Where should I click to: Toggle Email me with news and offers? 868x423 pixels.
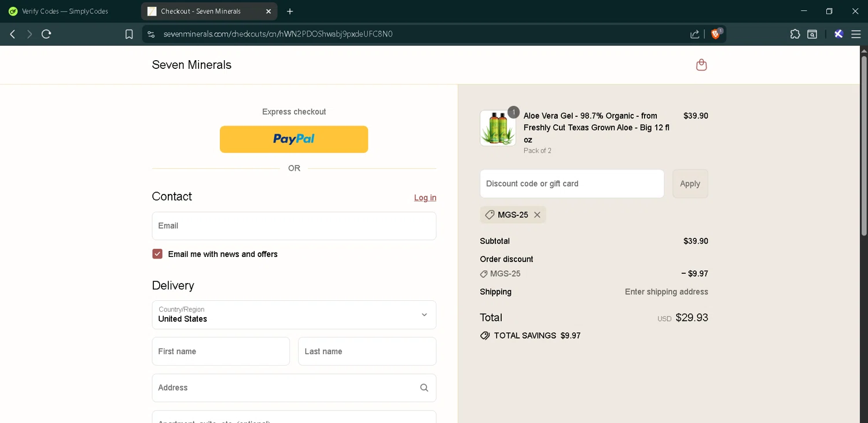coord(157,254)
